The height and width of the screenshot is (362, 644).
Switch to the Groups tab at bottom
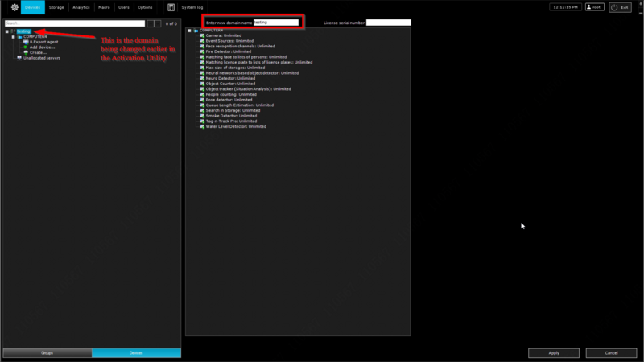click(x=47, y=353)
